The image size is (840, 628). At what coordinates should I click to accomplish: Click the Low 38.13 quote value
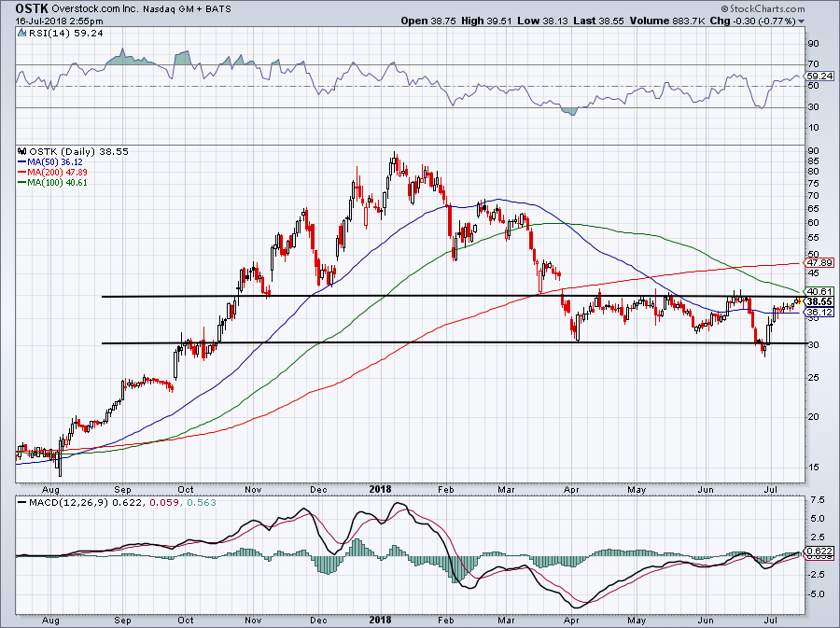point(542,21)
